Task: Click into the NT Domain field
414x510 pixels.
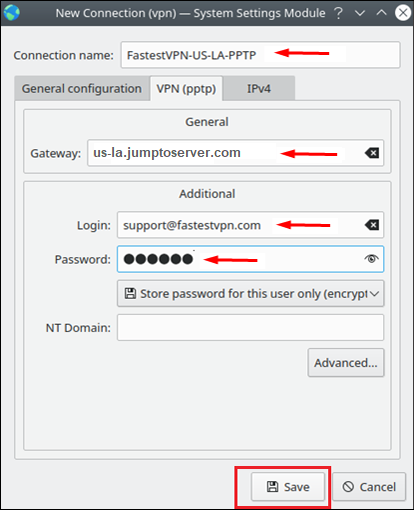Action: (x=251, y=327)
